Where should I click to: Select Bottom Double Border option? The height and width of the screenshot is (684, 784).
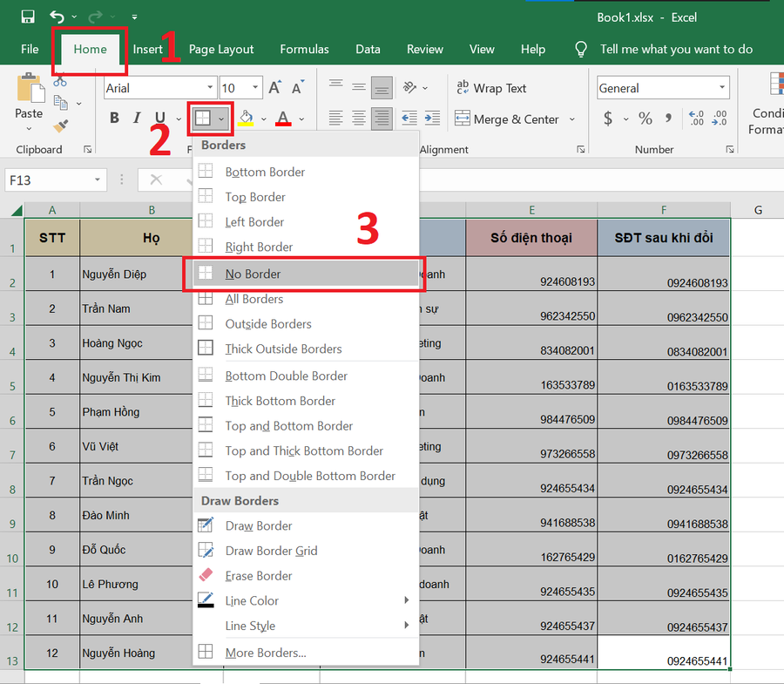click(306, 376)
